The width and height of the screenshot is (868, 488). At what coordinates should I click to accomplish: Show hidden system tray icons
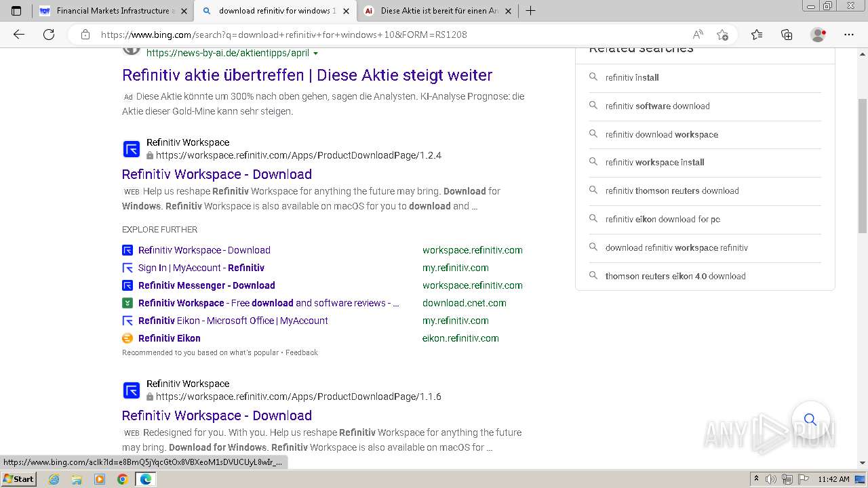pos(757,479)
